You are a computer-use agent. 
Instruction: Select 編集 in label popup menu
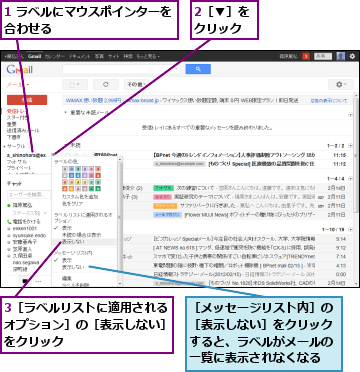point(66,278)
